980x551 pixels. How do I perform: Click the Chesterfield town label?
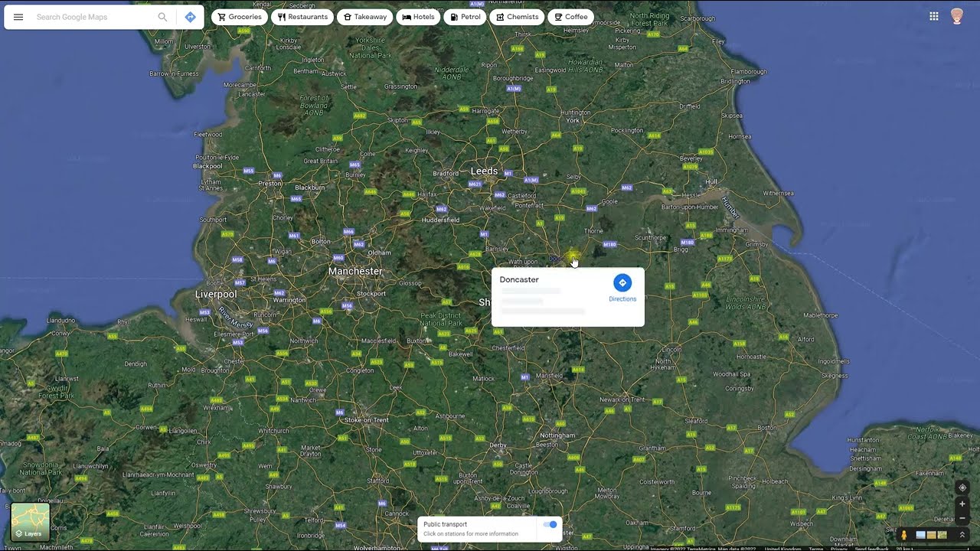tap(508, 348)
